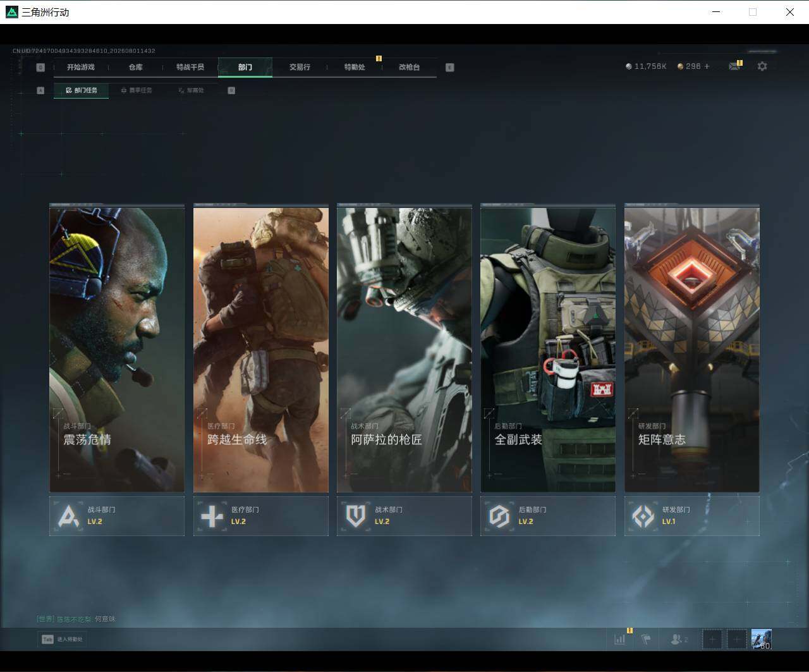
Task: Click the 11,756K currency balance
Action: point(650,66)
